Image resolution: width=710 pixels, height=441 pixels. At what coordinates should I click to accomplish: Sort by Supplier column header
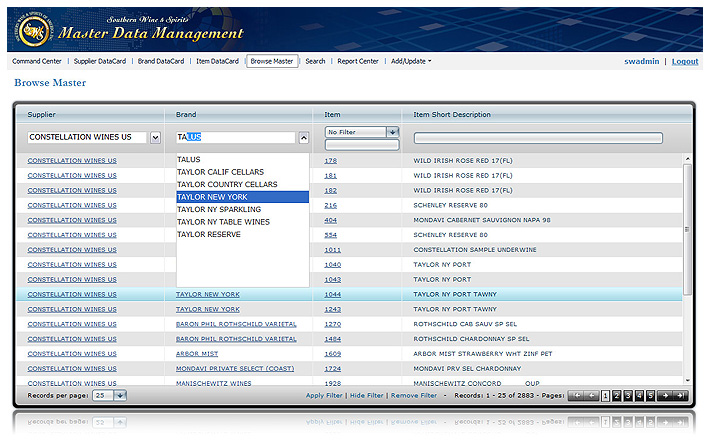click(x=42, y=115)
